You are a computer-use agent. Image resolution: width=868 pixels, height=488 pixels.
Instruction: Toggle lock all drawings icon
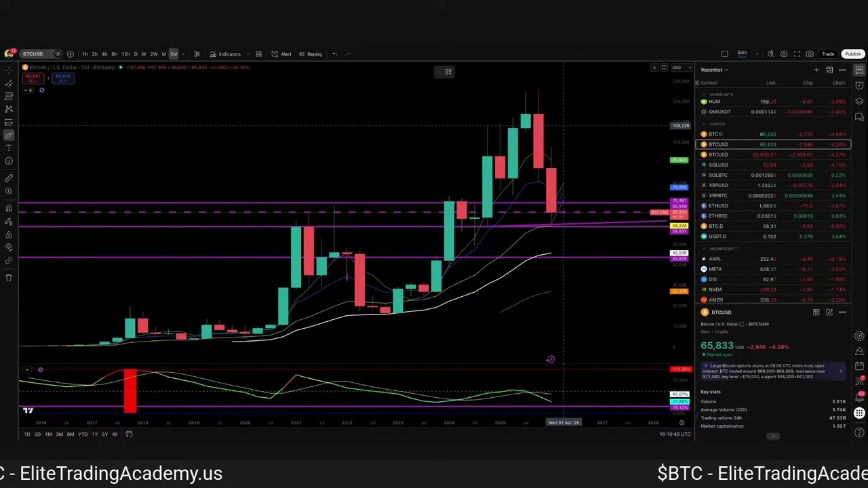pyautogui.click(x=9, y=235)
